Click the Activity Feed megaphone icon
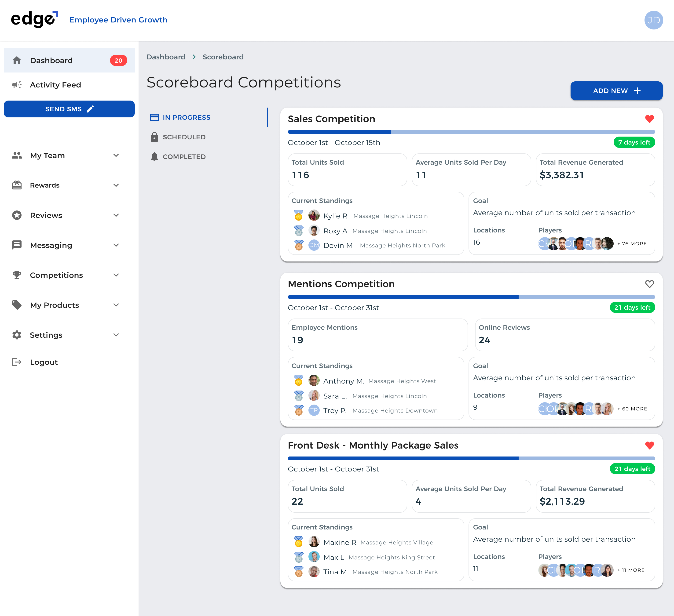The width and height of the screenshot is (674, 616). (x=17, y=85)
